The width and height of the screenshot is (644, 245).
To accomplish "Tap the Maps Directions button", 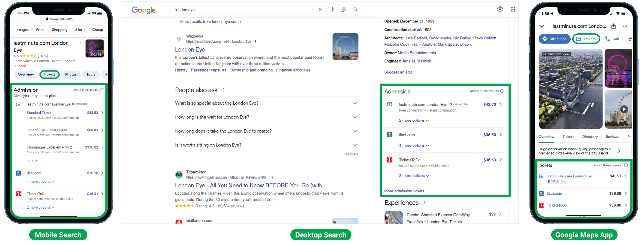I will click(554, 39).
